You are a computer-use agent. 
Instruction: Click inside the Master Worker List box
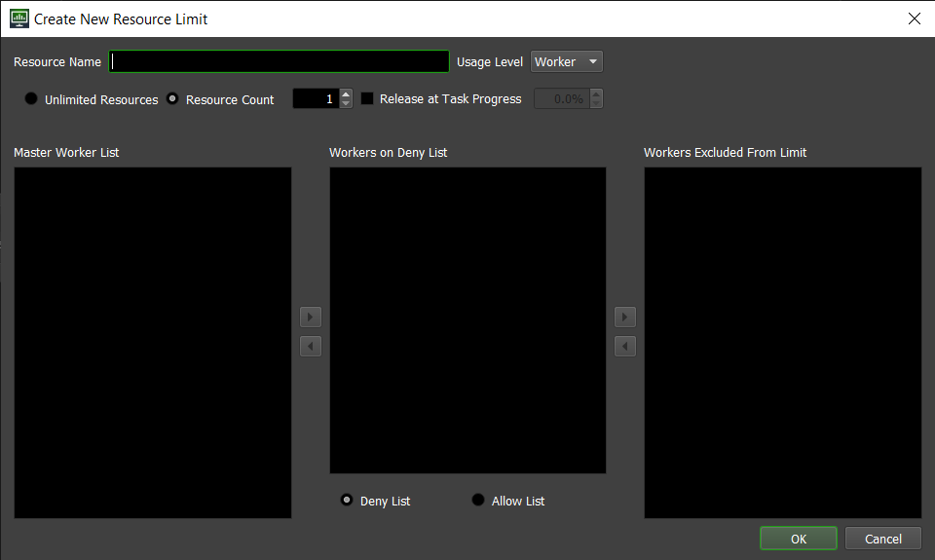[152, 342]
